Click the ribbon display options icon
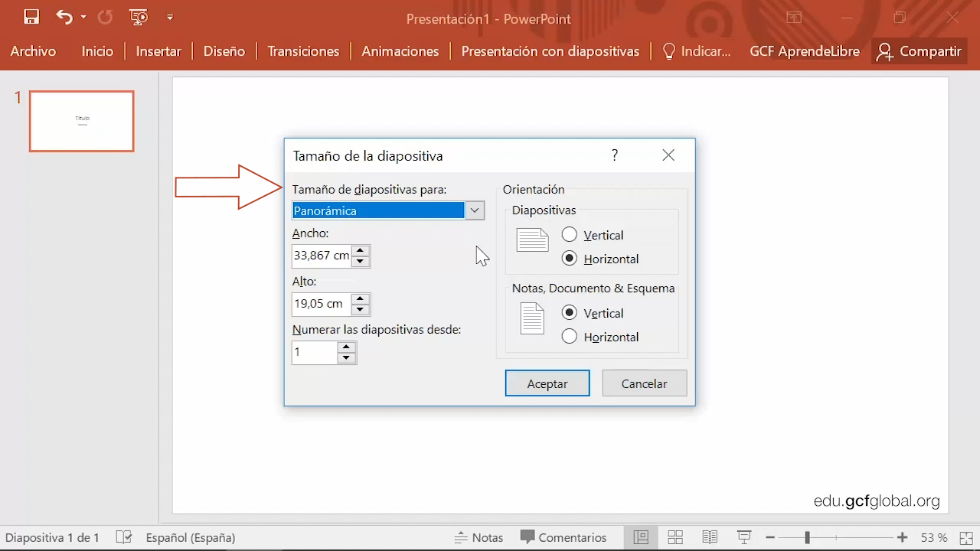The height and width of the screenshot is (551, 980). 794,18
